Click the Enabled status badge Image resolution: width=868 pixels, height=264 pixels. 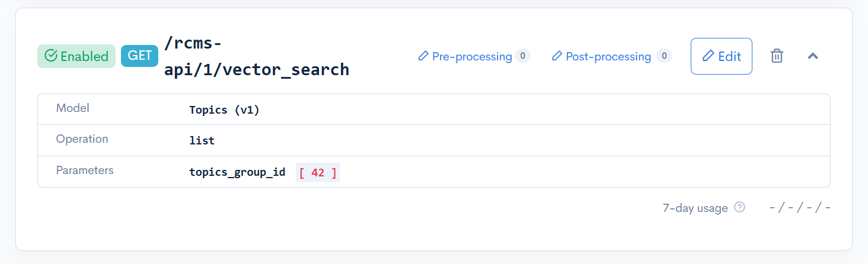[x=76, y=56]
